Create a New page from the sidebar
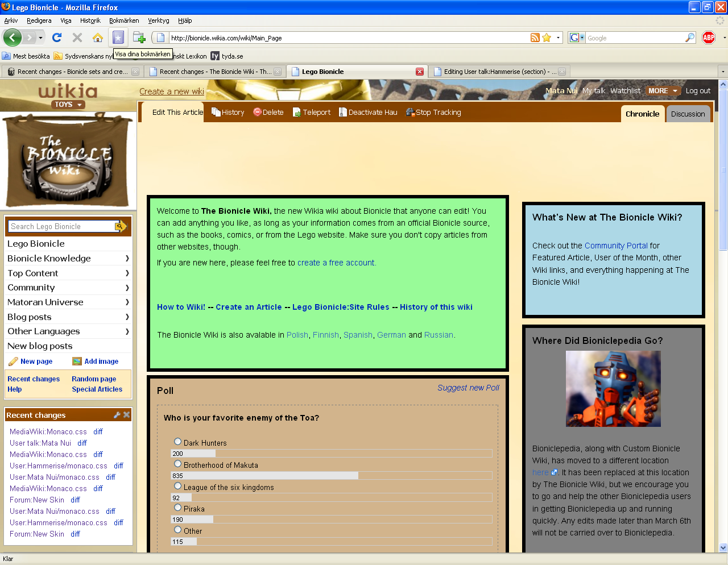 [31, 362]
